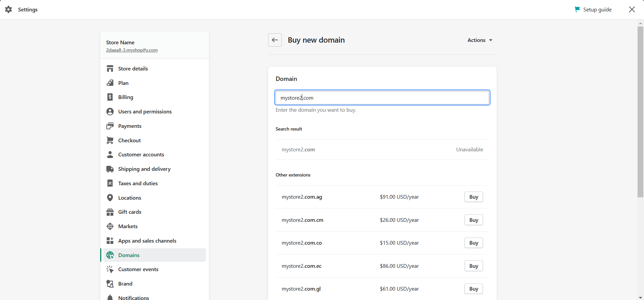Image resolution: width=644 pixels, height=300 pixels.
Task: Click the $15.00 USD/year price
Action: pyautogui.click(x=399, y=243)
